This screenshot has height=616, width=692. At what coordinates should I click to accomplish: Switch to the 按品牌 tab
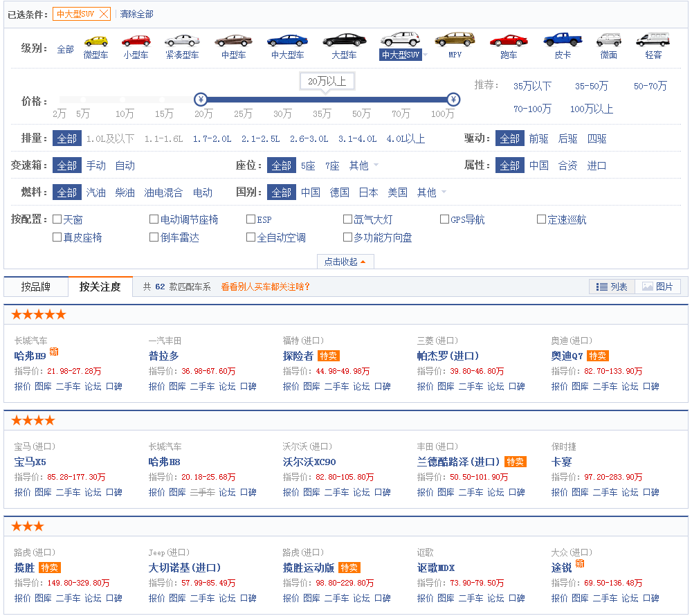[36, 287]
